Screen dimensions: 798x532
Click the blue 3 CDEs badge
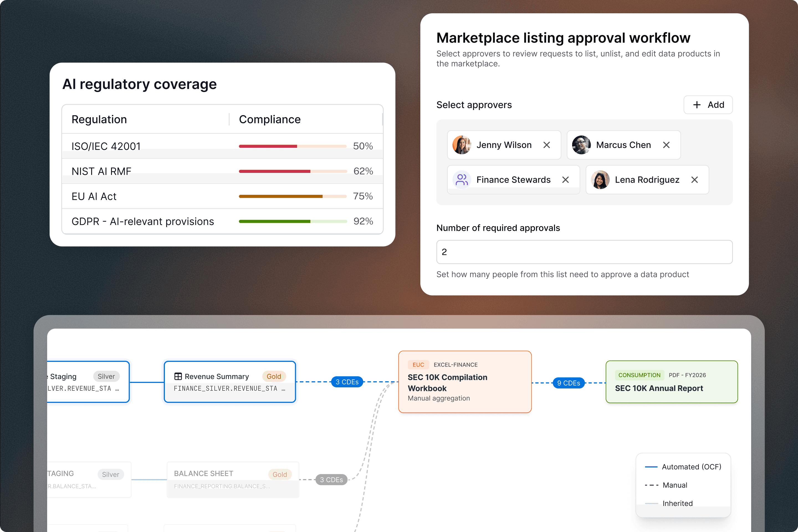pos(347,382)
